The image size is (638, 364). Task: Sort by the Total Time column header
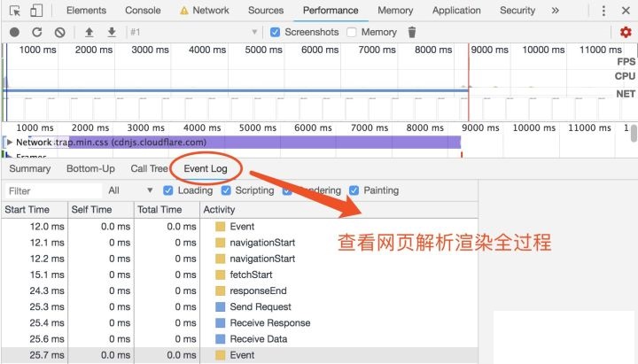(x=167, y=210)
